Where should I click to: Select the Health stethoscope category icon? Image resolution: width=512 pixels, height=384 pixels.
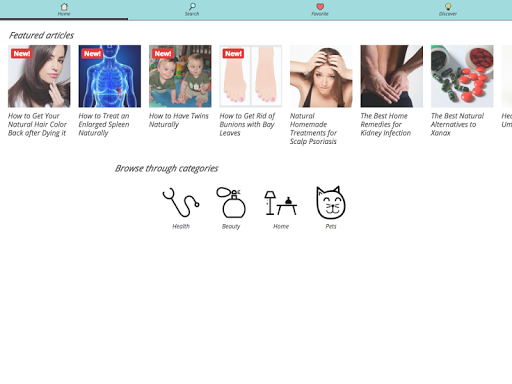[x=181, y=202]
